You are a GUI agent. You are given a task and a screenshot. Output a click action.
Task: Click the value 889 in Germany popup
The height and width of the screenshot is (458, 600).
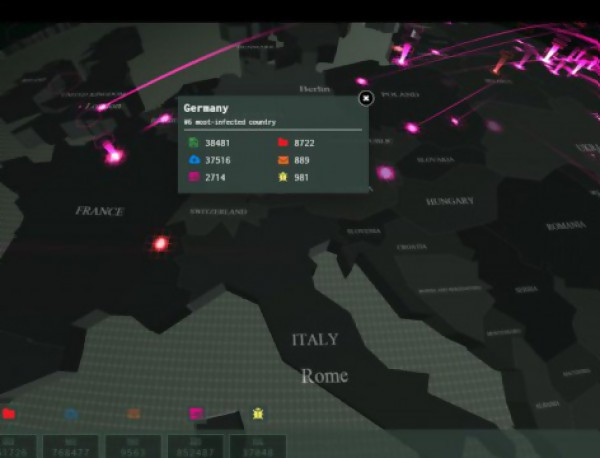(x=302, y=160)
